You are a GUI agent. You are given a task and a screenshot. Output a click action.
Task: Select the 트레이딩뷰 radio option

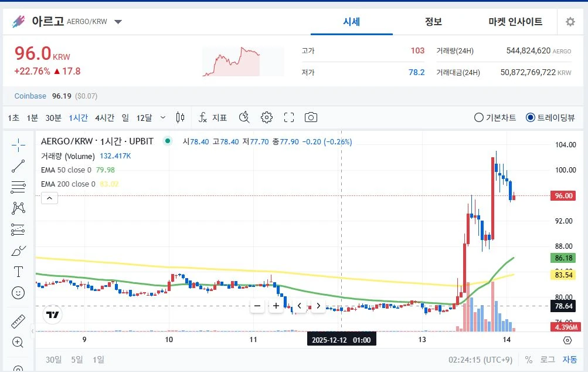[x=550, y=117]
